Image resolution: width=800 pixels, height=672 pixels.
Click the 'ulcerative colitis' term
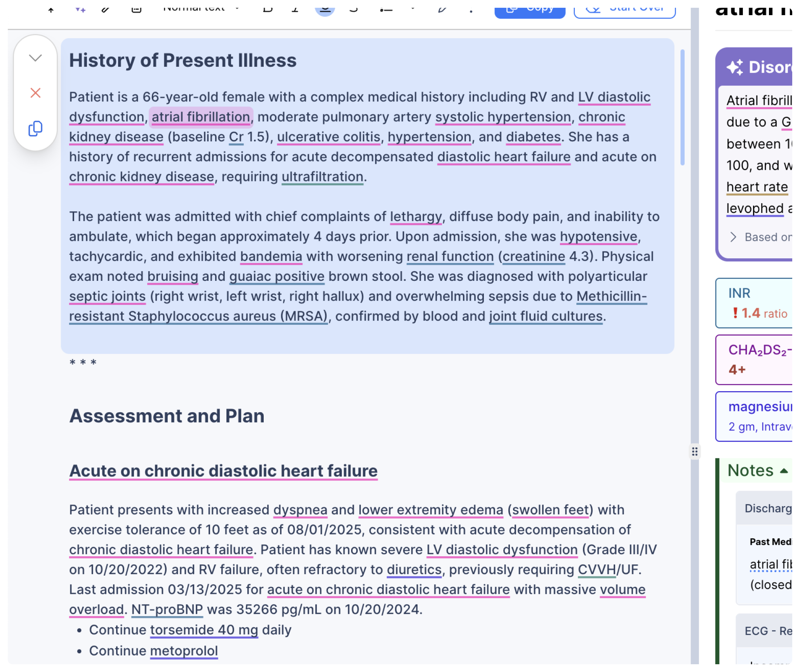[x=329, y=137]
